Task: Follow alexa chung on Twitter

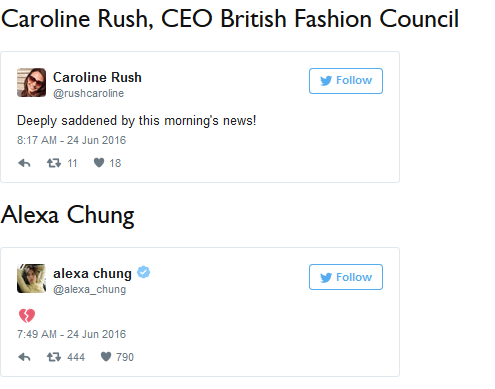Action: (346, 277)
